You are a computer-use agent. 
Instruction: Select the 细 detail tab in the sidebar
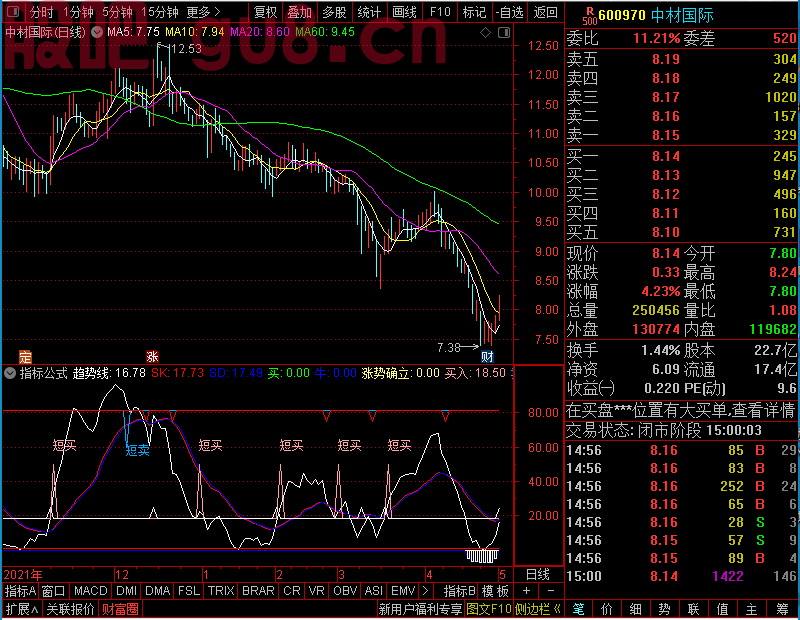635,609
